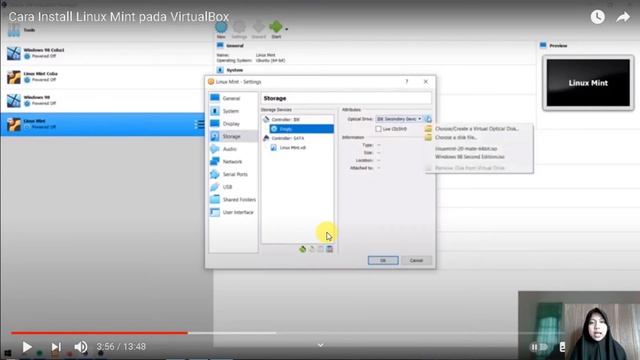Image resolution: width=640 pixels, height=360 pixels.
Task: Click the General section header in details
Action: (235, 46)
